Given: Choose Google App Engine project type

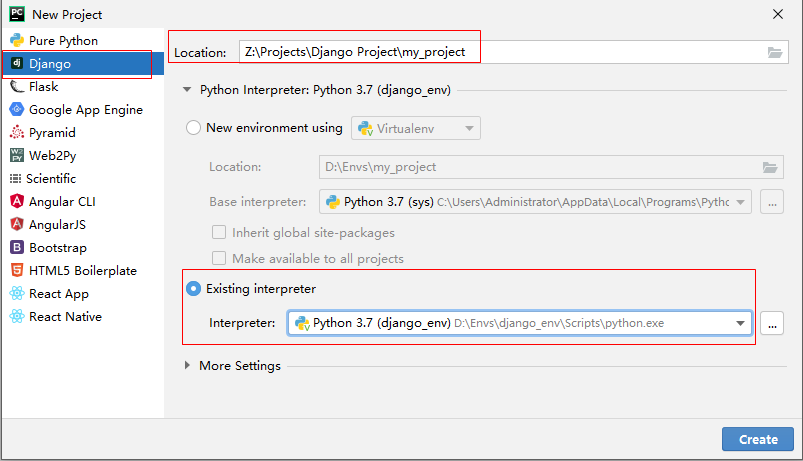Looking at the screenshot, I should click(x=82, y=110).
